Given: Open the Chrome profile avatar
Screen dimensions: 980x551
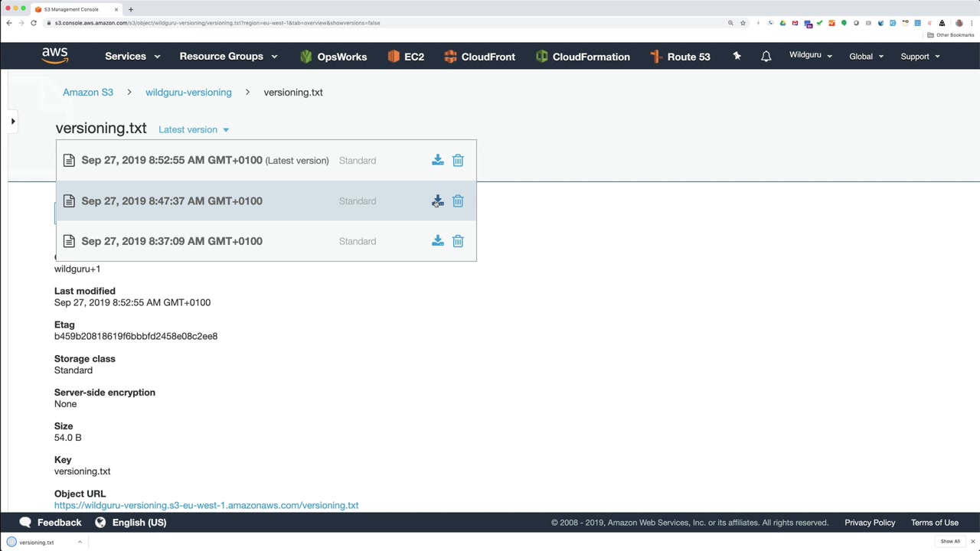Looking at the screenshot, I should pos(959,23).
